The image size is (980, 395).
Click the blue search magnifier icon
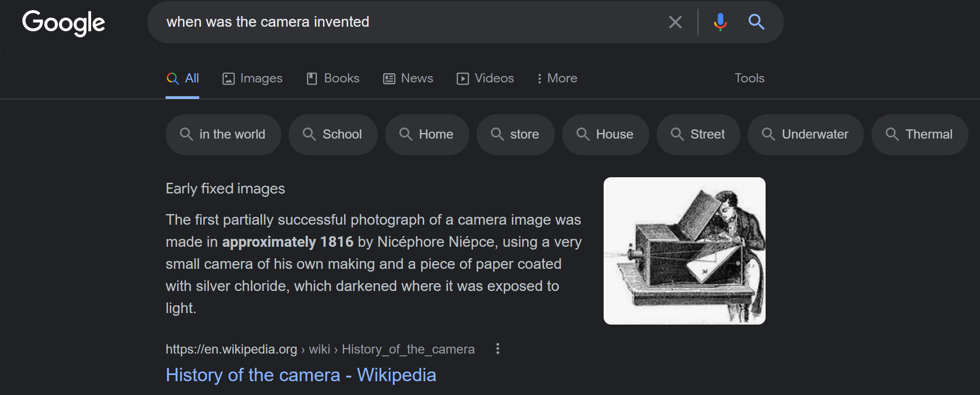click(x=756, y=22)
